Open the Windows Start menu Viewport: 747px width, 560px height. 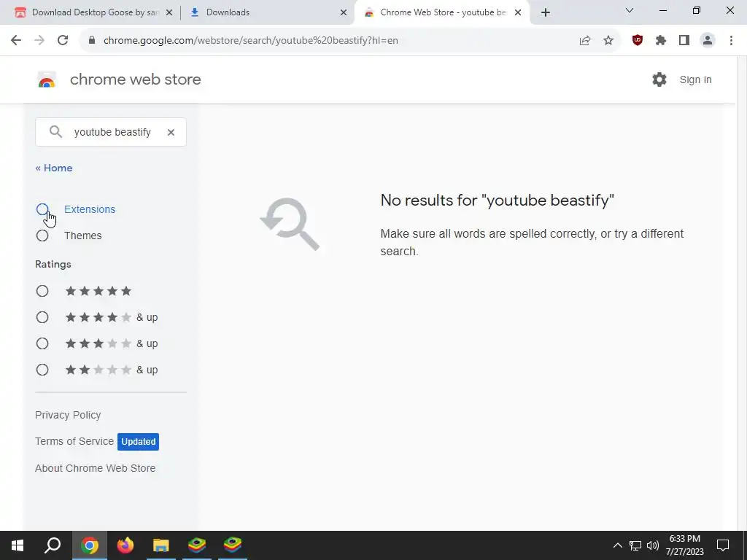18,545
